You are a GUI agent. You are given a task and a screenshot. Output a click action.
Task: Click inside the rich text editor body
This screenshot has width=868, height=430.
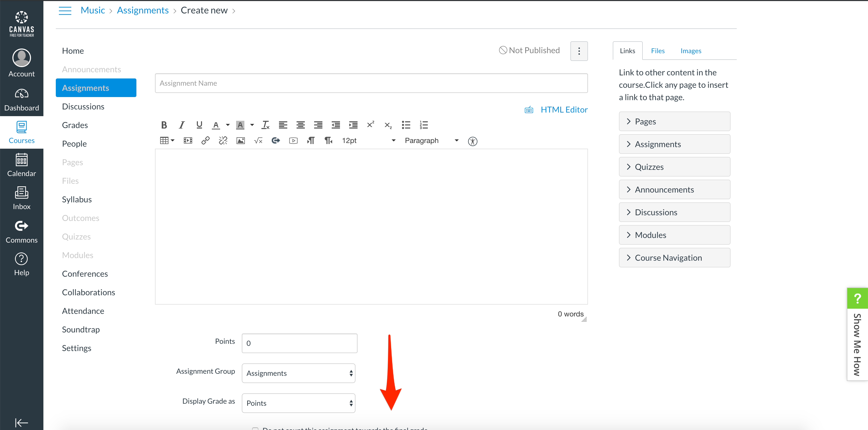(x=371, y=226)
